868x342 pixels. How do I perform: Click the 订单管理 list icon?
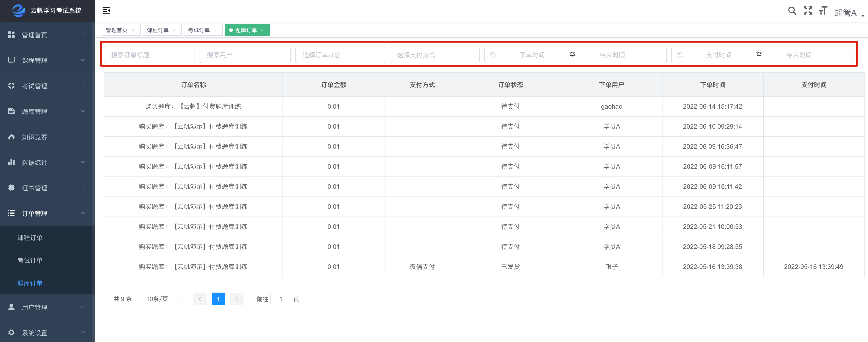[x=11, y=213]
